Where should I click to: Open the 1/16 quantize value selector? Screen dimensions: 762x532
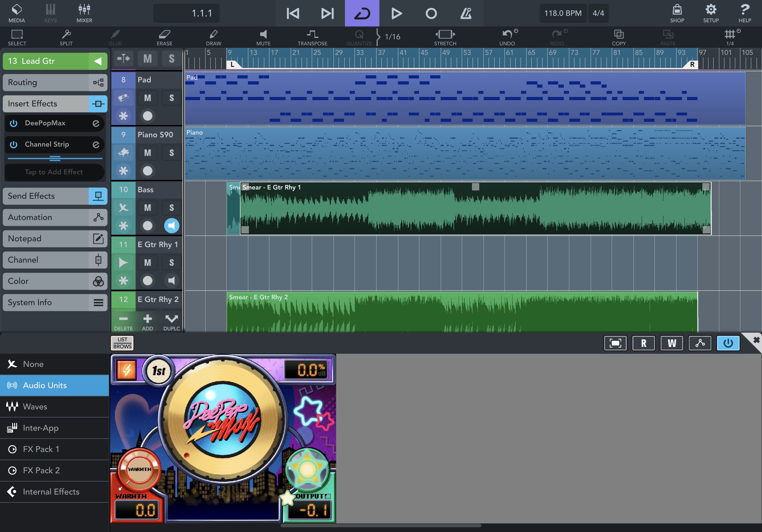tap(392, 36)
